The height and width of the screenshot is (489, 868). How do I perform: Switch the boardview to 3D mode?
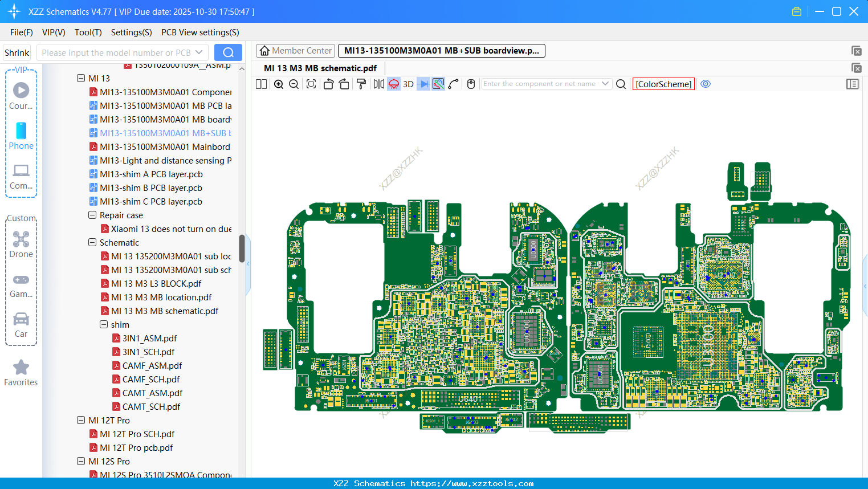pos(408,84)
